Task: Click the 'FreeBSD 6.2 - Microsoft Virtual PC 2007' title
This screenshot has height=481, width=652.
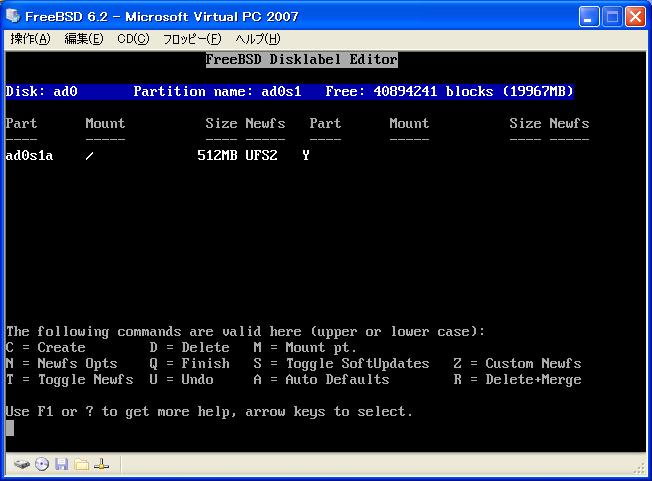Action: 162,17
